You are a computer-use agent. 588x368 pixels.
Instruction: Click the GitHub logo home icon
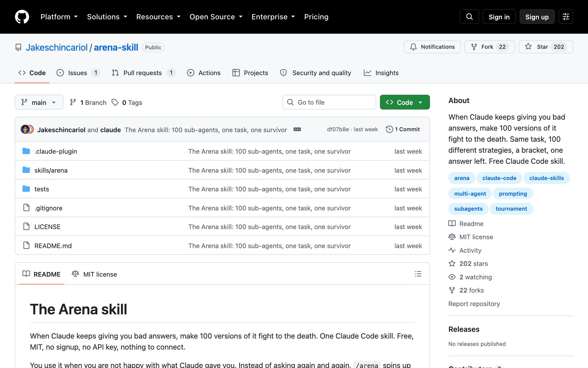[x=22, y=17]
